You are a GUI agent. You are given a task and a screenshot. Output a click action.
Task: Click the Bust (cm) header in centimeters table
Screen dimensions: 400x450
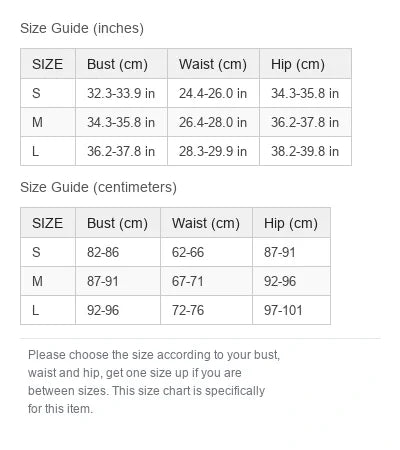pyautogui.click(x=118, y=223)
